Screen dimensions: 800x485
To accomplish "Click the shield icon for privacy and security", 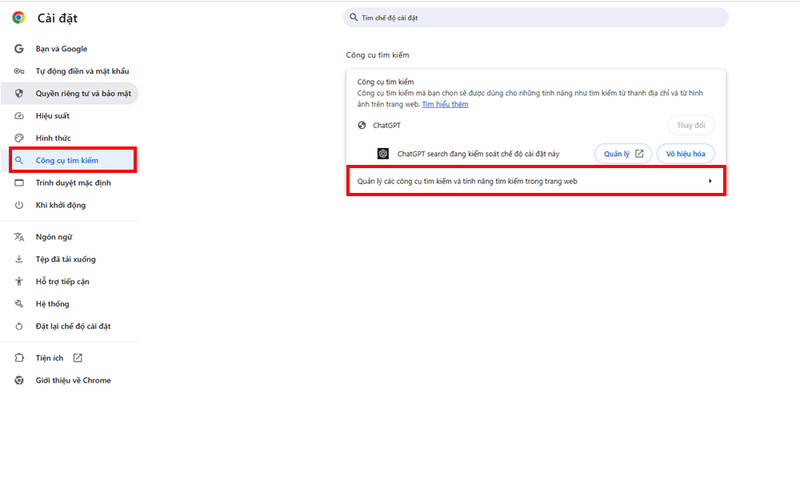I will click(x=19, y=93).
